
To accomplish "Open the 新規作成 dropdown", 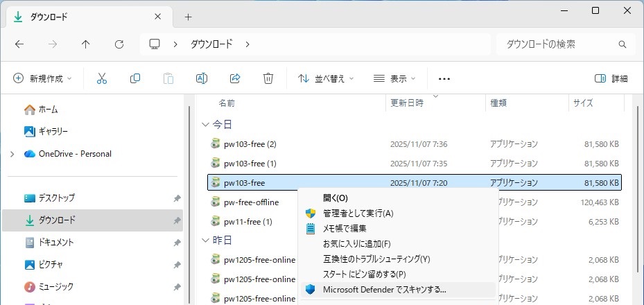I will [x=43, y=78].
